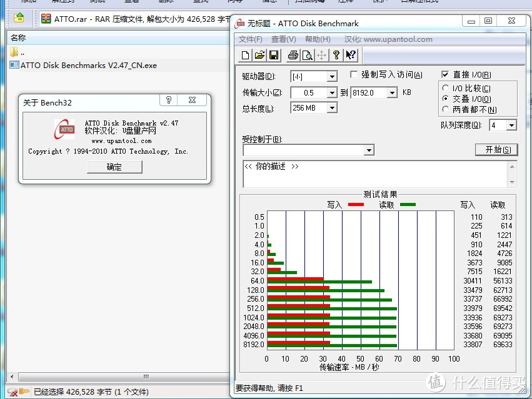532x399 pixels.
Task: Click the red Write legend swatch
Action: pyautogui.click(x=356, y=204)
